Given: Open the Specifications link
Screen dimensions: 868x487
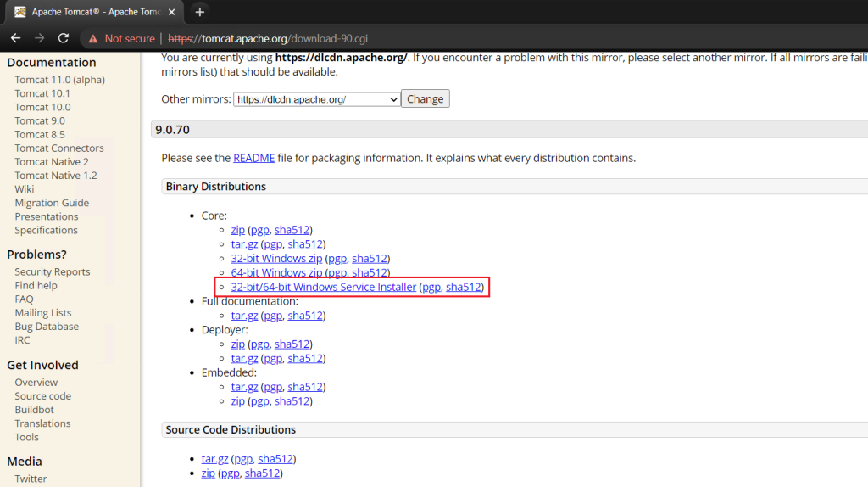Looking at the screenshot, I should (47, 230).
